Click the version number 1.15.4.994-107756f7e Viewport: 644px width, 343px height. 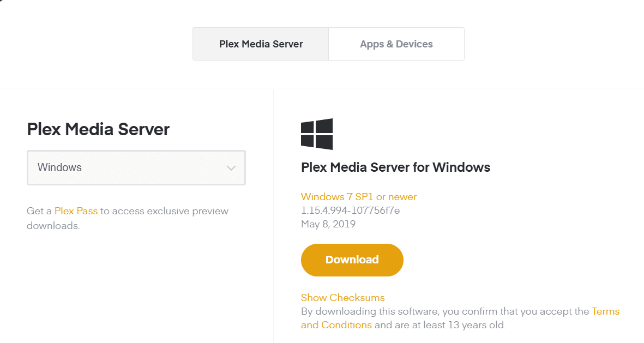point(350,210)
